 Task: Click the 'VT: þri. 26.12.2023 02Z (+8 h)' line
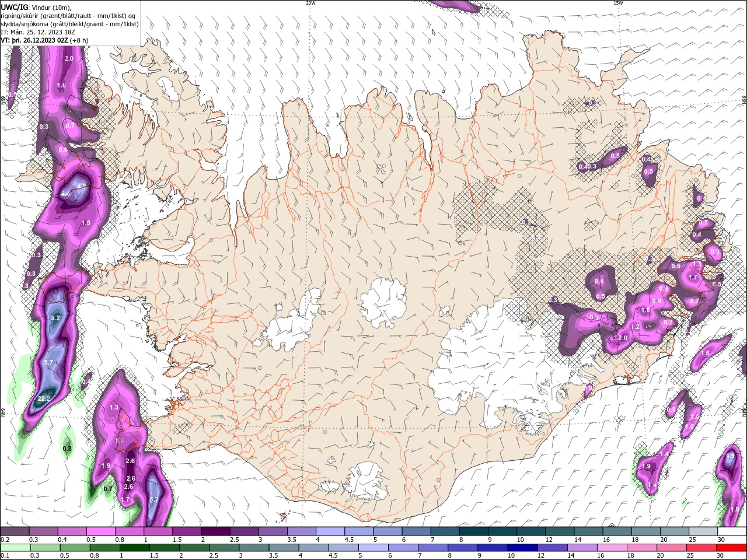[x=45, y=40]
